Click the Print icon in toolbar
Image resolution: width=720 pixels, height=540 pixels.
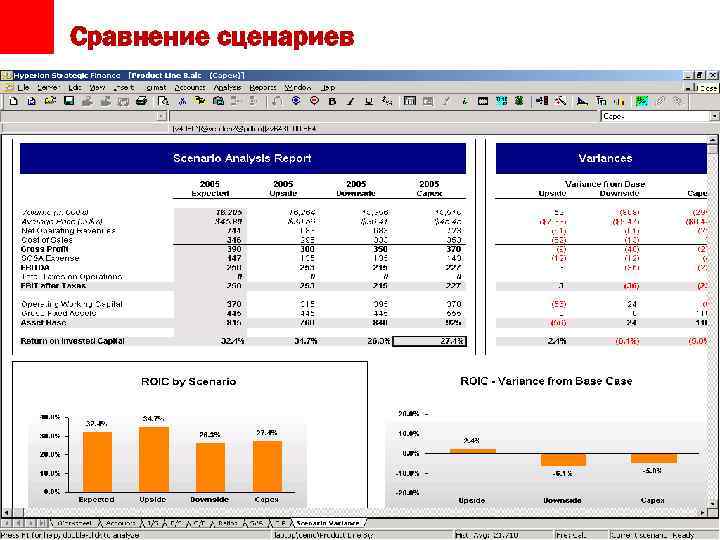click(x=142, y=101)
